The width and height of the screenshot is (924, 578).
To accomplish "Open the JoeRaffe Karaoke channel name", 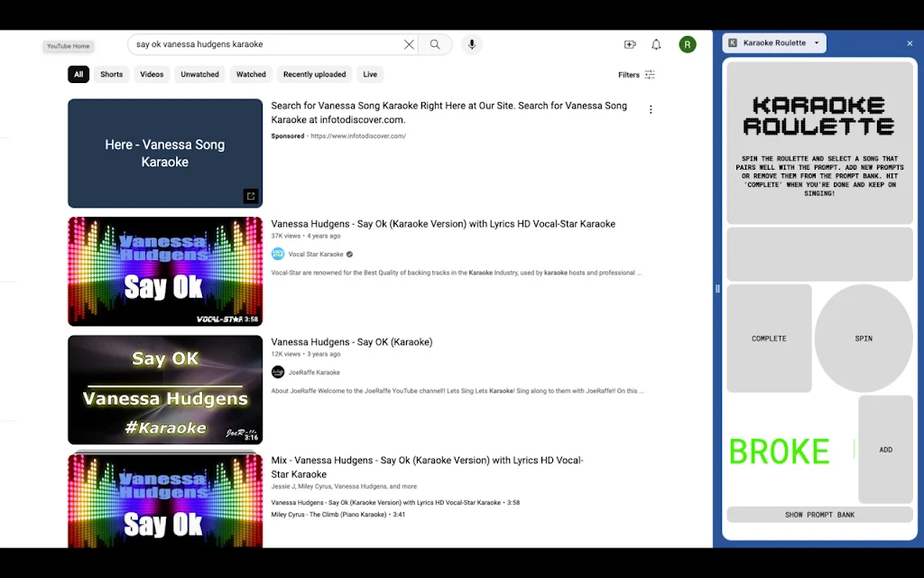I will click(x=314, y=372).
